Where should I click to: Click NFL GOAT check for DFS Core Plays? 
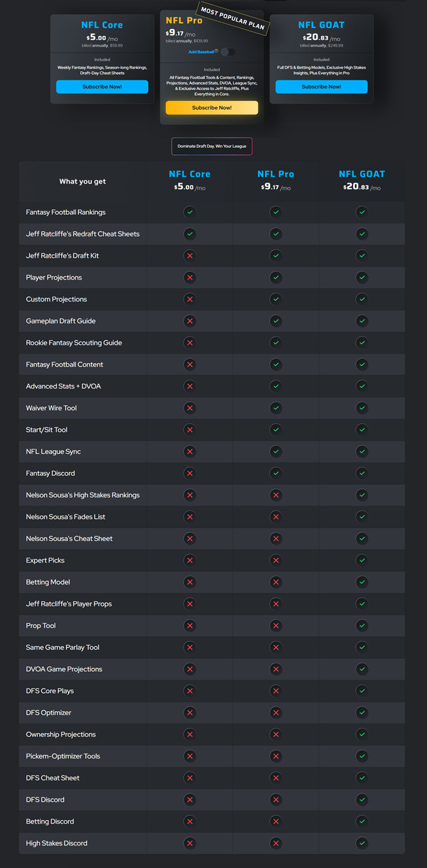pyautogui.click(x=362, y=691)
